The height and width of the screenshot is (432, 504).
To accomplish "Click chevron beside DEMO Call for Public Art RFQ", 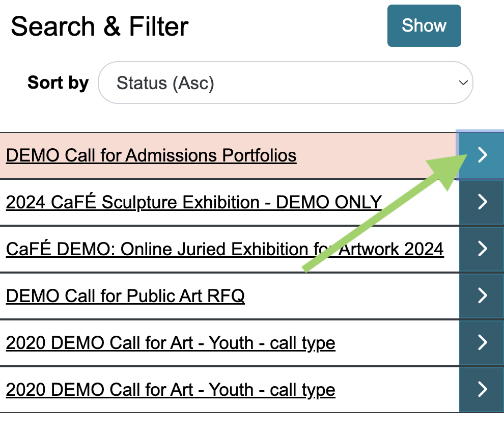I will 482,296.
